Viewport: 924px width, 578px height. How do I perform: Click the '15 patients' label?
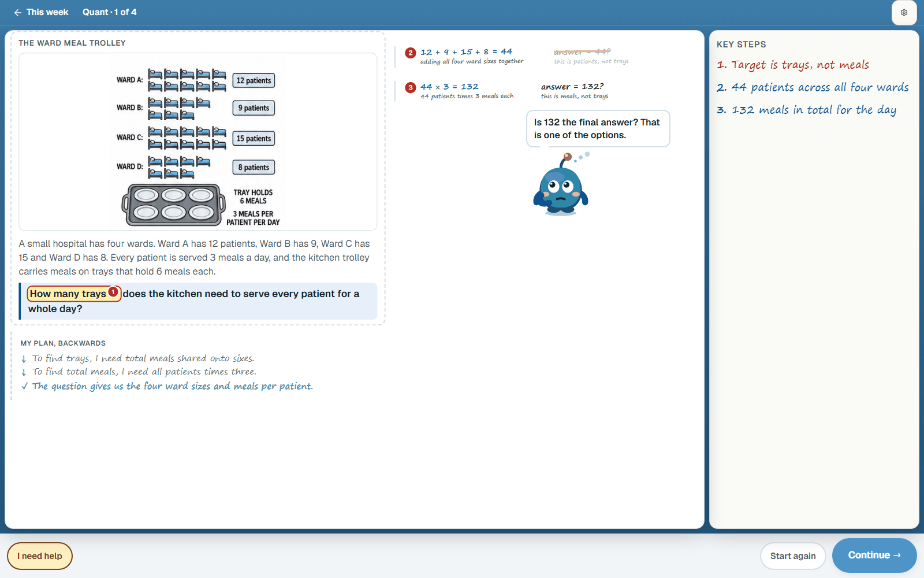click(254, 138)
